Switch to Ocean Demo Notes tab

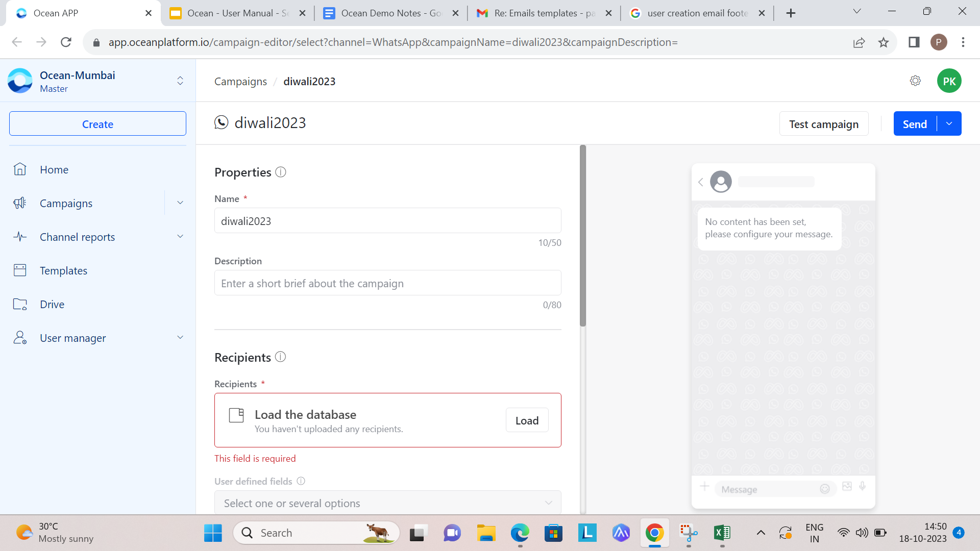click(x=391, y=13)
